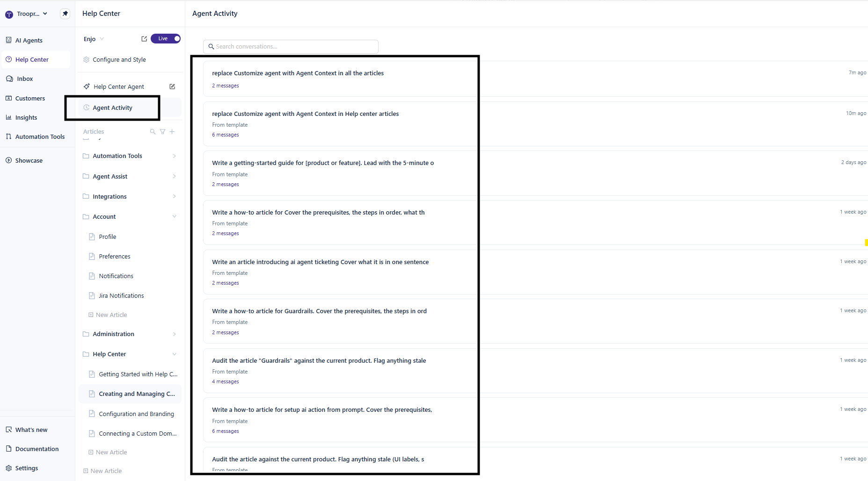Click the Automation Tools sidebar icon
868x481 pixels.
[x=9, y=136]
